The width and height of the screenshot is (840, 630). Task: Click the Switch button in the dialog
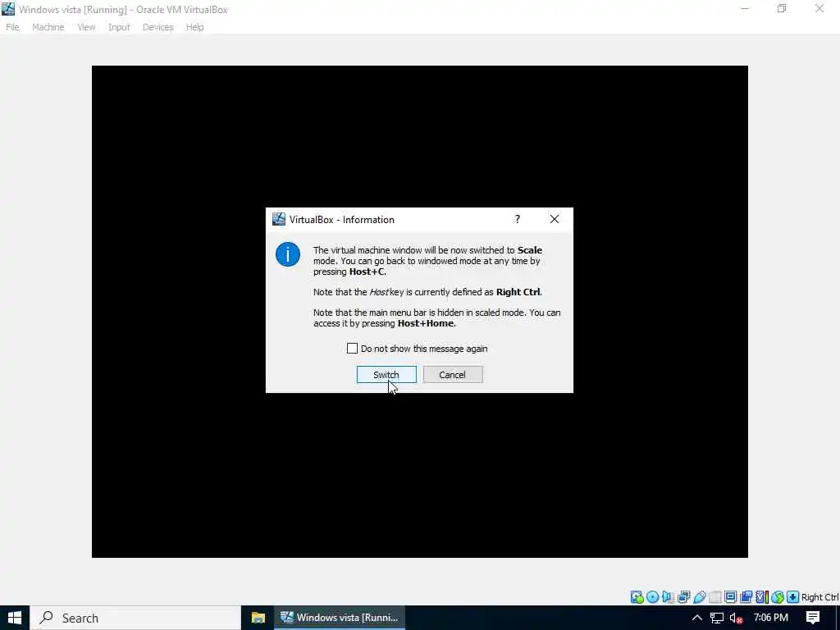(386, 374)
